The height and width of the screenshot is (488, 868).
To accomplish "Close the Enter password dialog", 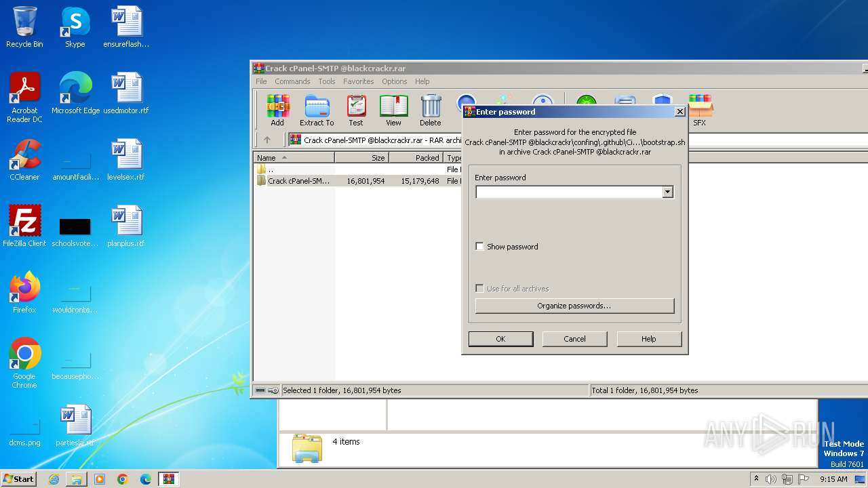I will (x=680, y=112).
